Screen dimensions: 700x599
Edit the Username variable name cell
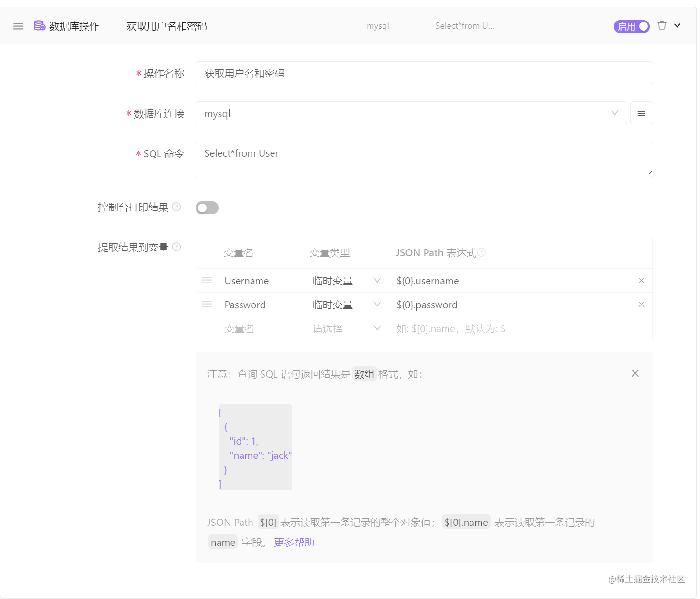pyautogui.click(x=261, y=281)
